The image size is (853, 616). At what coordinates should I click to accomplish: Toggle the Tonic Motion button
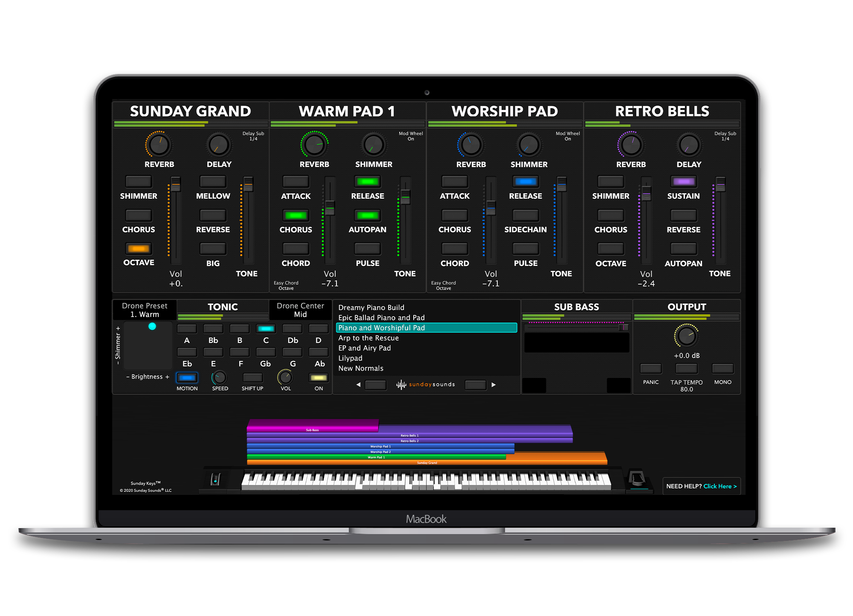click(187, 378)
